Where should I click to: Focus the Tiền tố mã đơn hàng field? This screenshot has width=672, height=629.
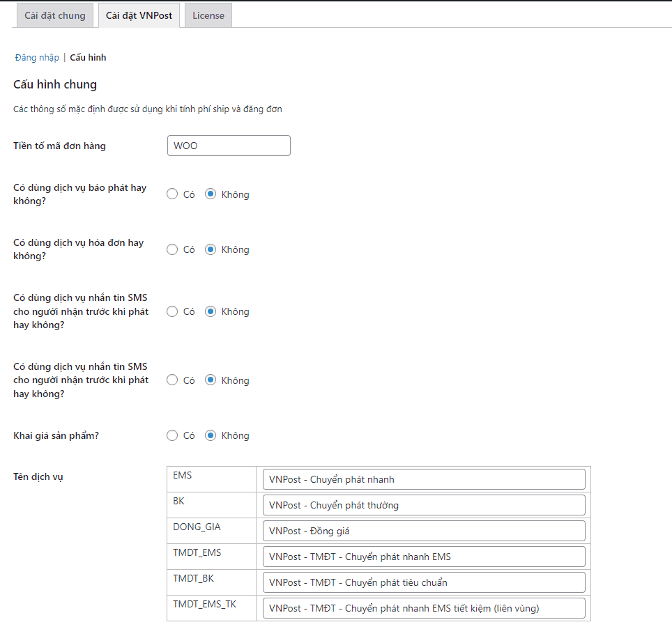point(229,146)
